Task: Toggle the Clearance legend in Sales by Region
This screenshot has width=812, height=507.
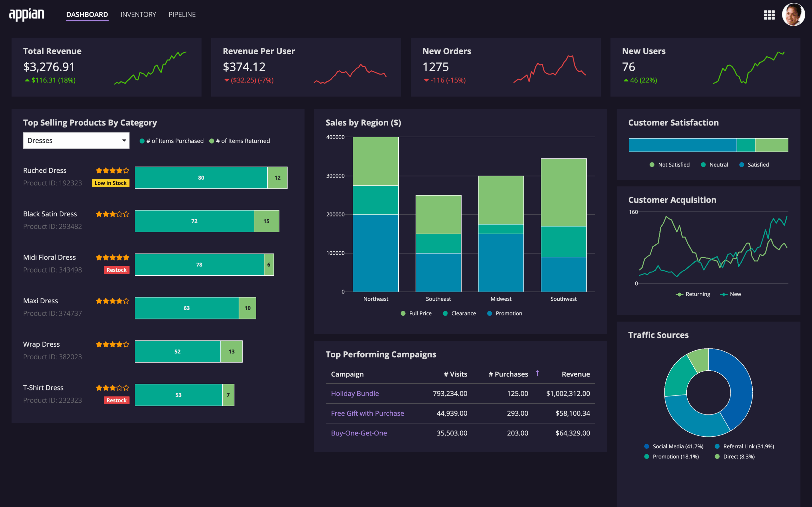Action: click(459, 313)
